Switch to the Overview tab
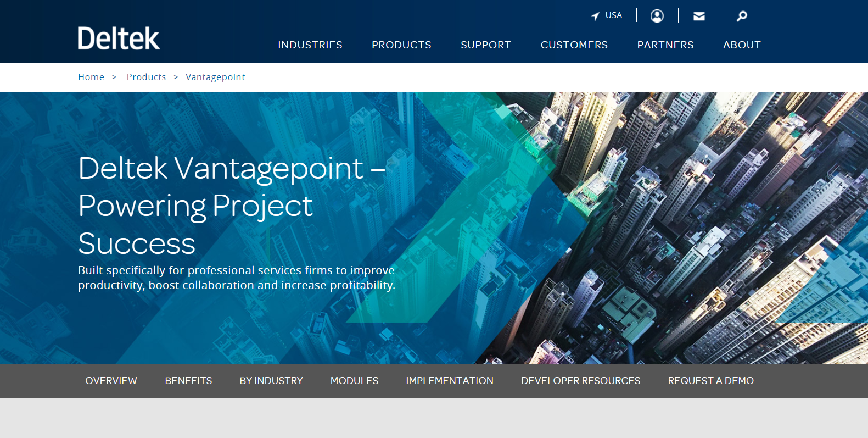This screenshot has height=438, width=868. pos(111,381)
